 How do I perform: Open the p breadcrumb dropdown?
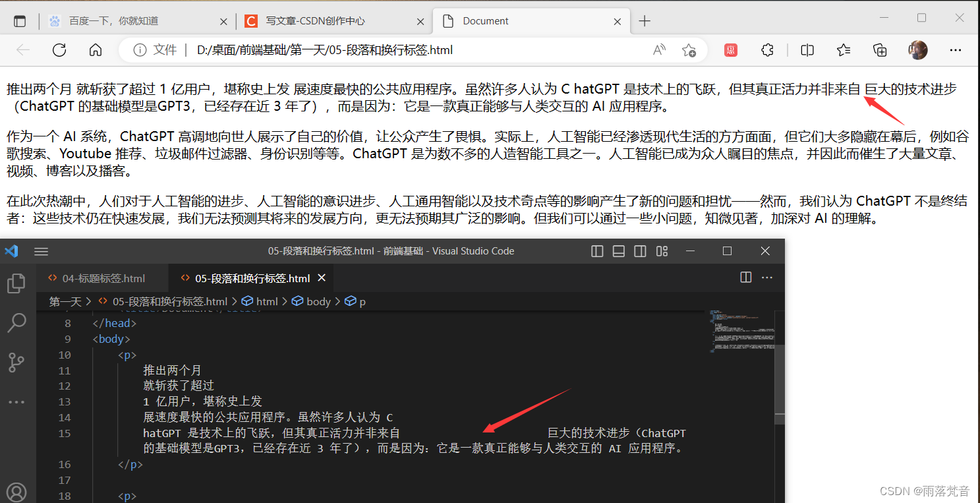tap(362, 301)
